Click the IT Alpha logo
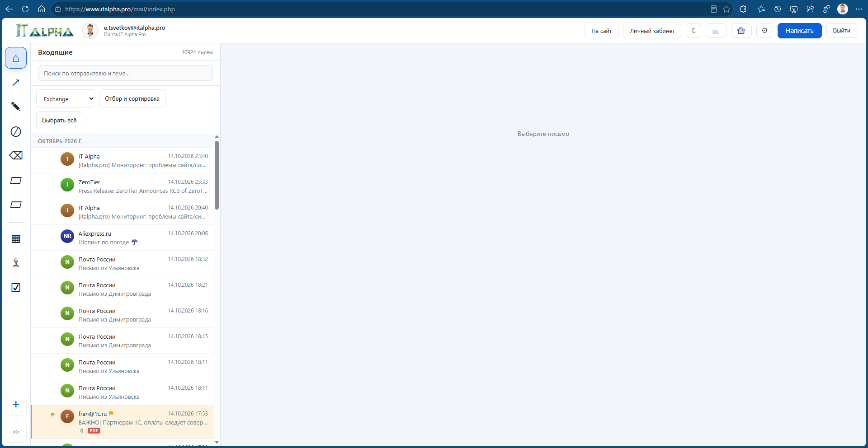Screen dimensions: 868x448 (x=44, y=31)
